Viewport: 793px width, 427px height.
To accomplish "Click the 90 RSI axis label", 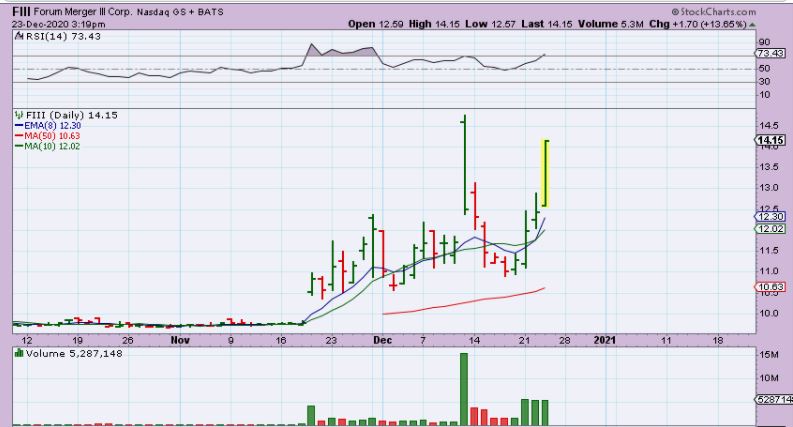I will 764,42.
